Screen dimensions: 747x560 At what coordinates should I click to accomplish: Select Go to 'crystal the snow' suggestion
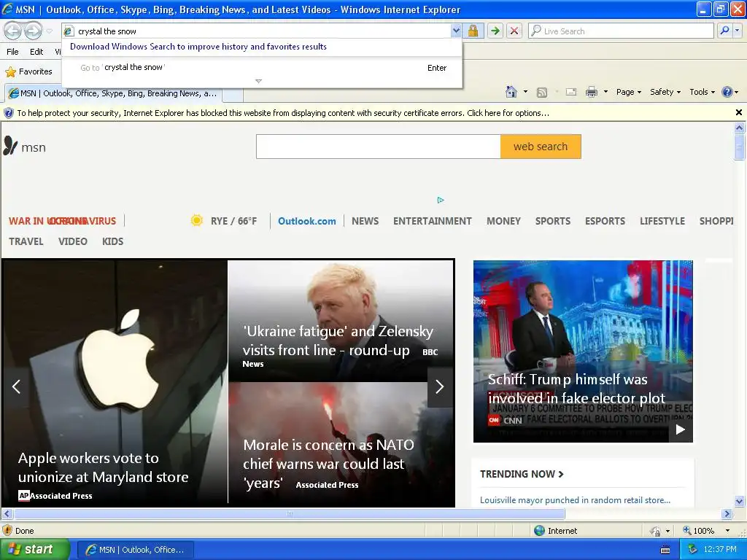pos(262,68)
